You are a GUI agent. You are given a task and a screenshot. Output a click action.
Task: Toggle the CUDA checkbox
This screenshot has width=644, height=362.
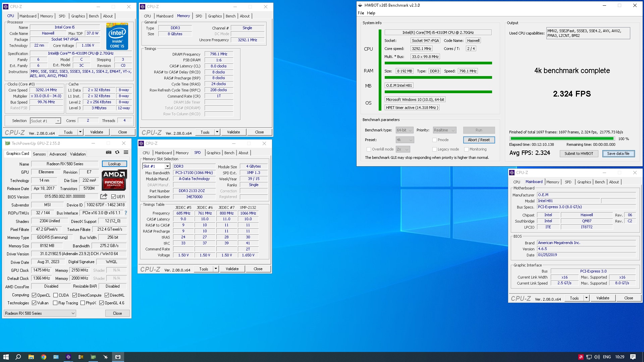(x=55, y=295)
